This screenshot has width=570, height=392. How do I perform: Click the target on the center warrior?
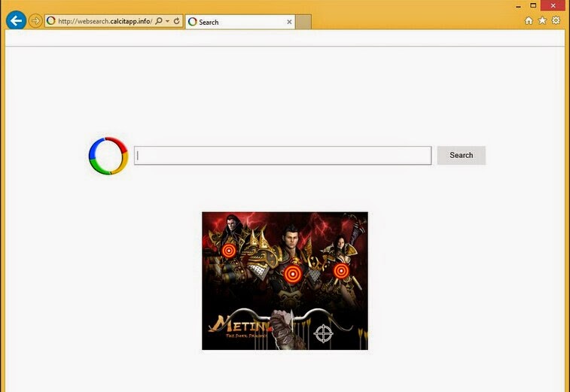coord(293,275)
